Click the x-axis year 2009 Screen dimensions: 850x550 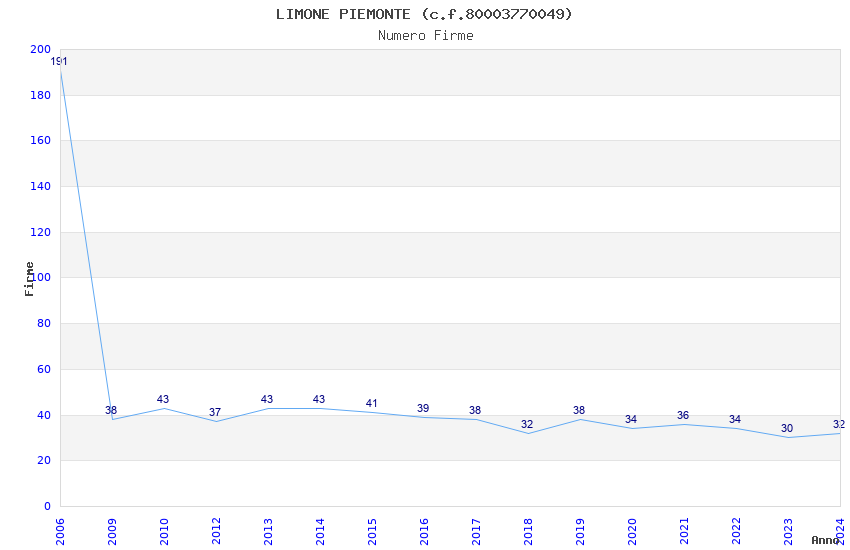click(112, 532)
